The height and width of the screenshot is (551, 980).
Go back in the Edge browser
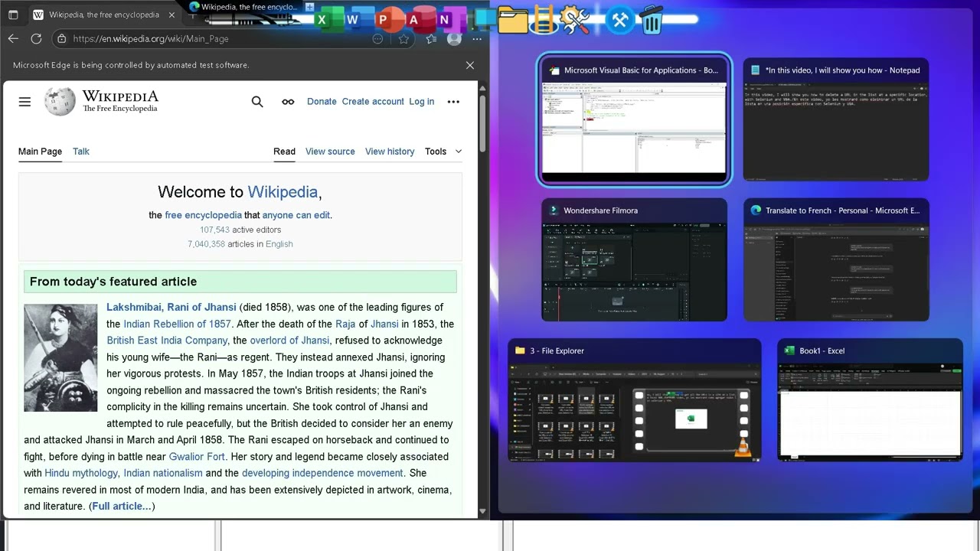point(13,38)
